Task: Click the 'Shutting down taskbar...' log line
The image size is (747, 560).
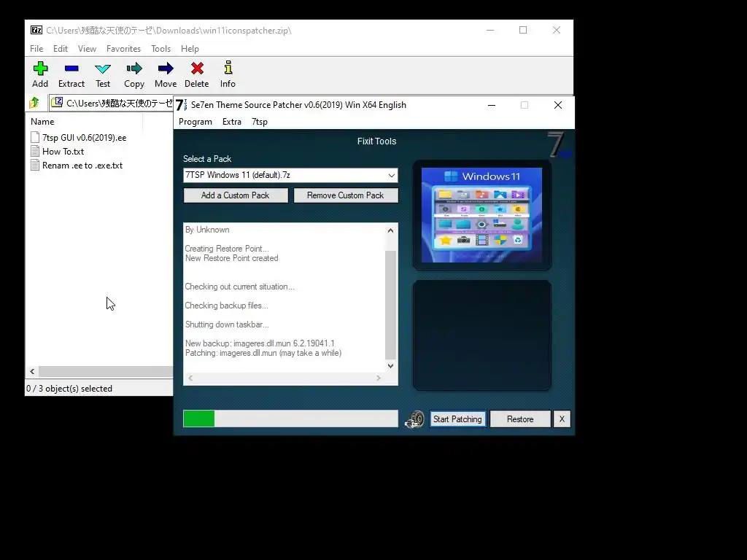Action: tap(227, 324)
